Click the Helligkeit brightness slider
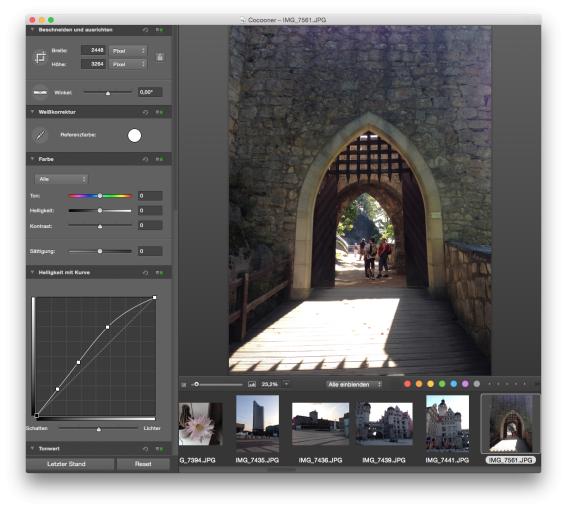The width and height of the screenshot is (567, 510). point(100,211)
